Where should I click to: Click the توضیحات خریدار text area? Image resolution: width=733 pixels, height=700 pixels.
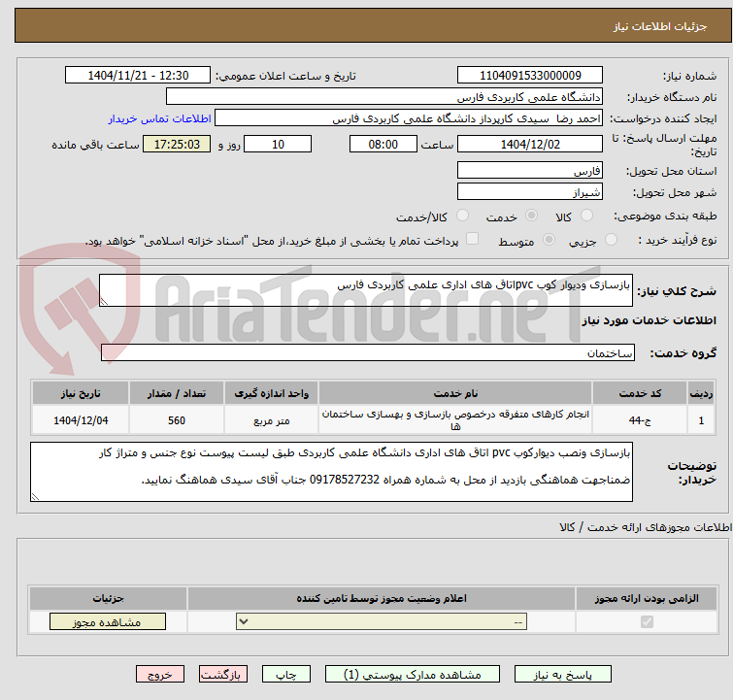point(331,472)
